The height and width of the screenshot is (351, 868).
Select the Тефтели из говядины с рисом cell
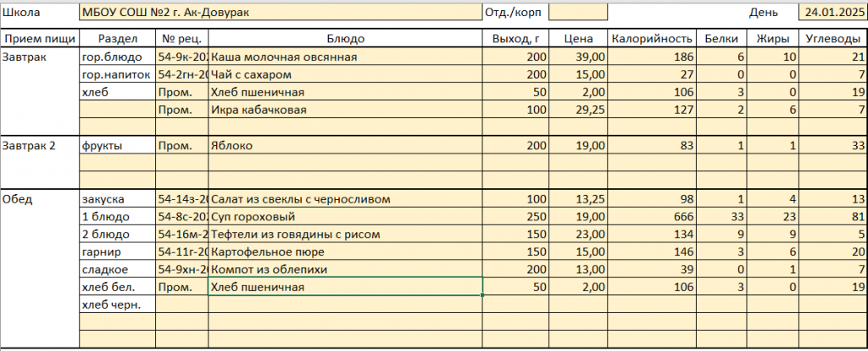click(345, 235)
